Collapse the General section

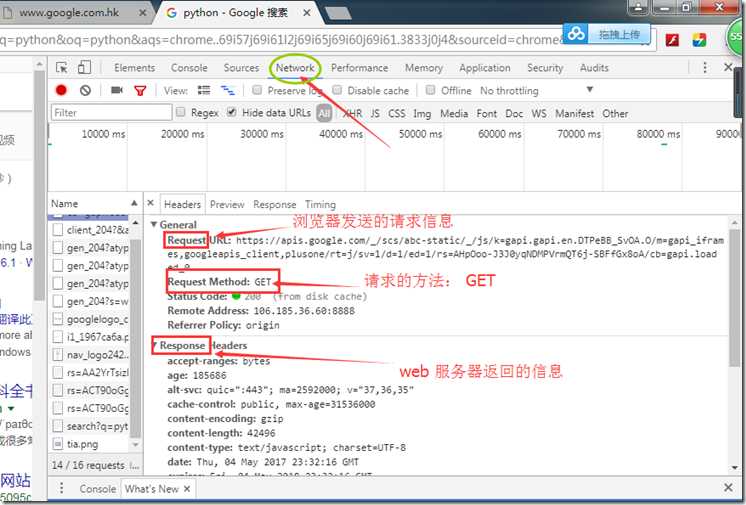tap(154, 224)
